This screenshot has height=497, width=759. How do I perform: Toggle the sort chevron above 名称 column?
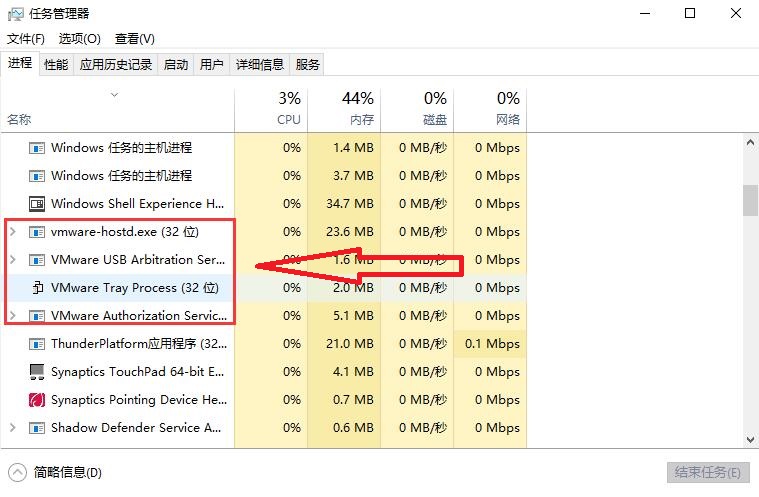click(114, 95)
